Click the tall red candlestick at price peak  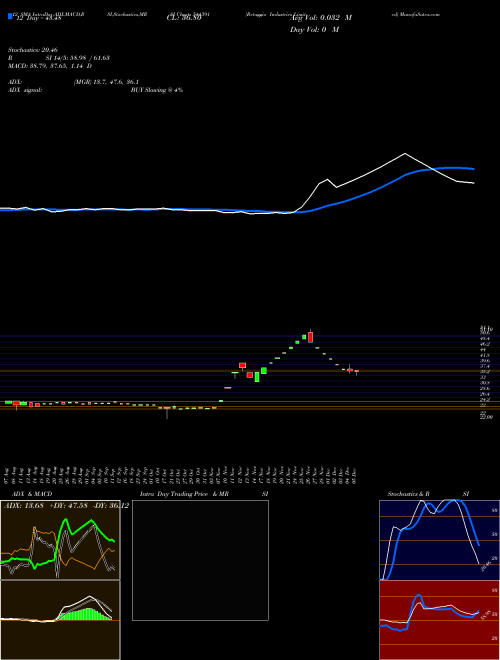point(311,337)
